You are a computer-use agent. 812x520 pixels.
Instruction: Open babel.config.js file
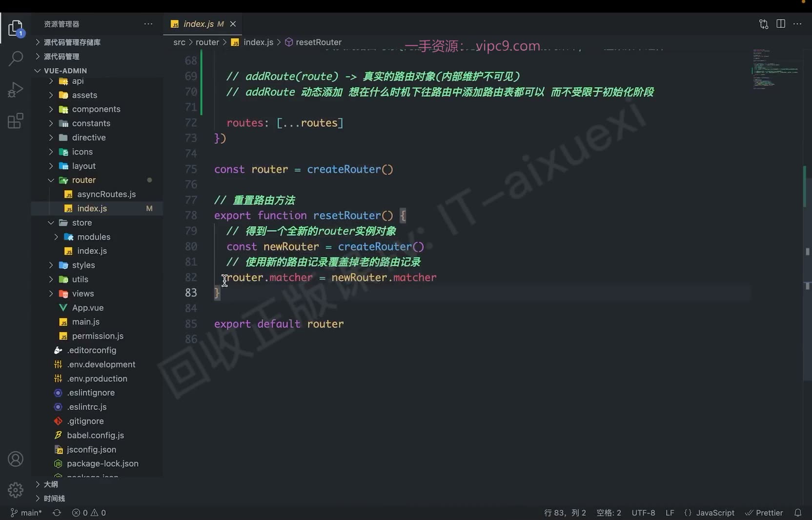click(97, 435)
